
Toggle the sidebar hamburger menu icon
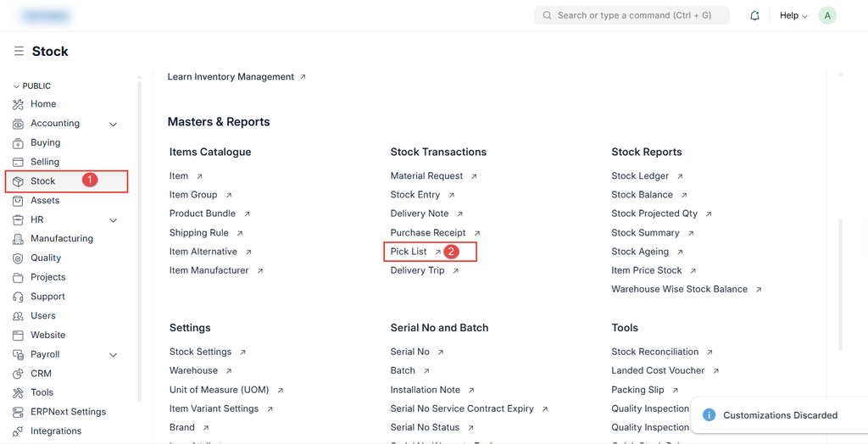(19, 52)
